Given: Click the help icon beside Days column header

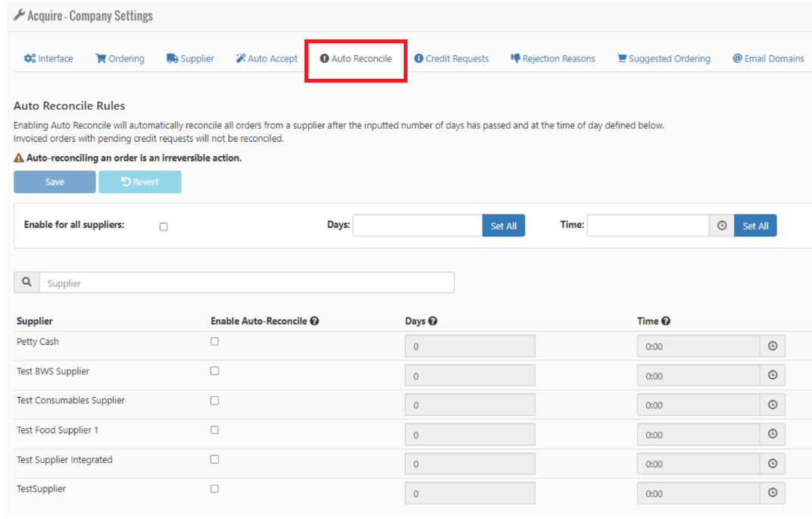Looking at the screenshot, I should coord(433,321).
